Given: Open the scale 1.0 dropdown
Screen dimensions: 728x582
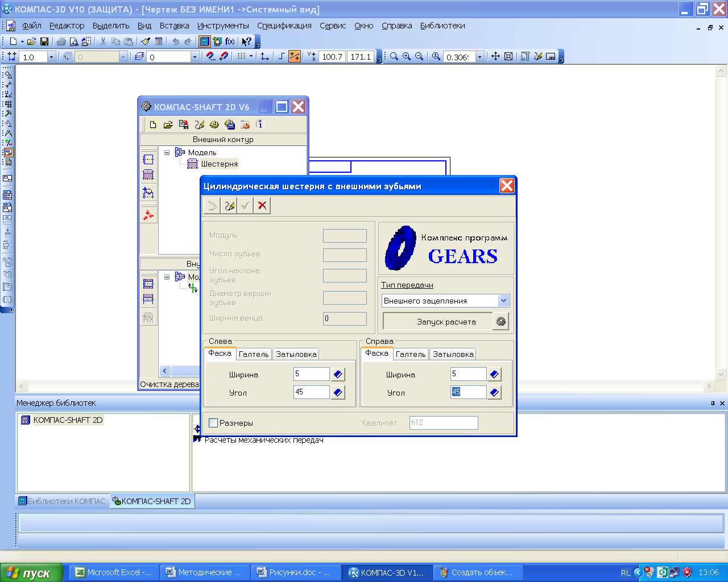Looking at the screenshot, I should pyautogui.click(x=51, y=57).
